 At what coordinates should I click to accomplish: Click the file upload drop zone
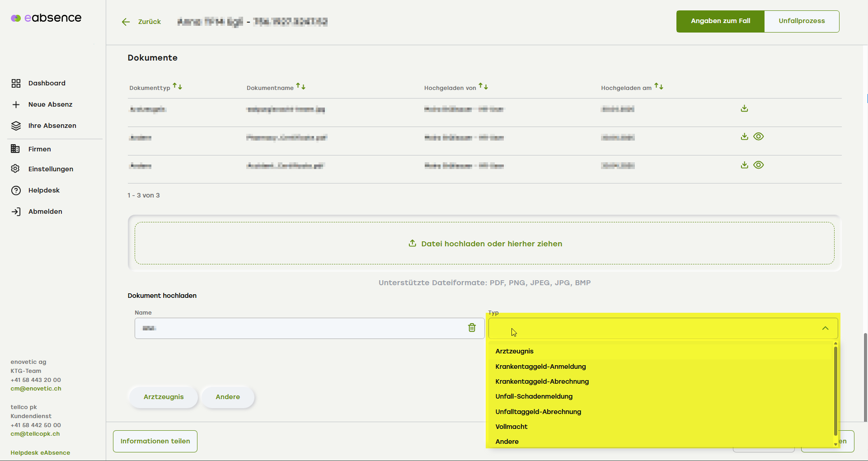(484, 244)
